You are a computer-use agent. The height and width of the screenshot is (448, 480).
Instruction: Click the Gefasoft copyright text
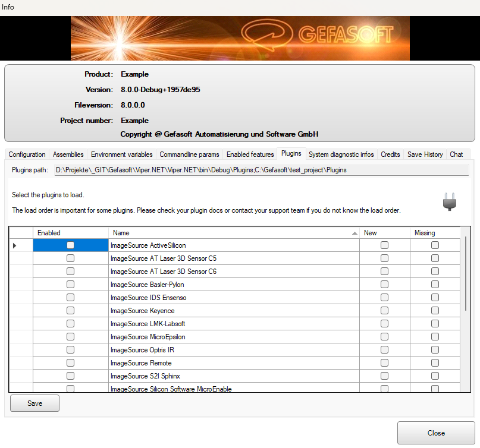point(219,134)
